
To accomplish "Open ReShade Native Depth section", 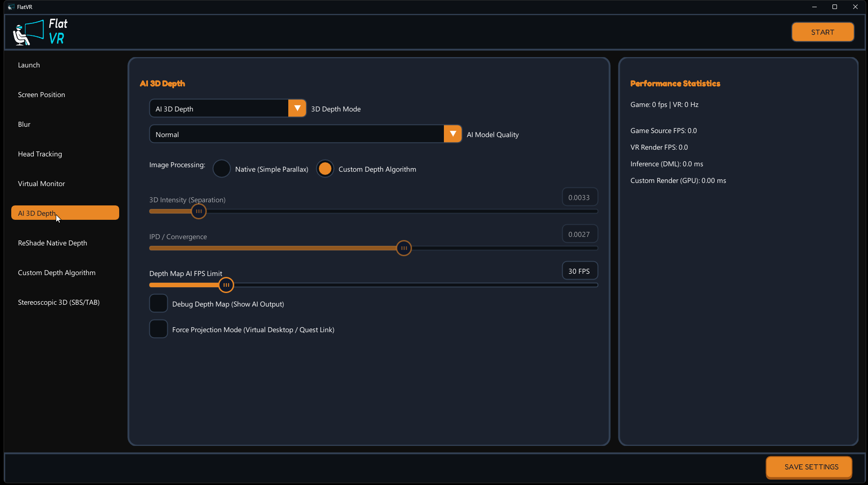I will (x=65, y=243).
